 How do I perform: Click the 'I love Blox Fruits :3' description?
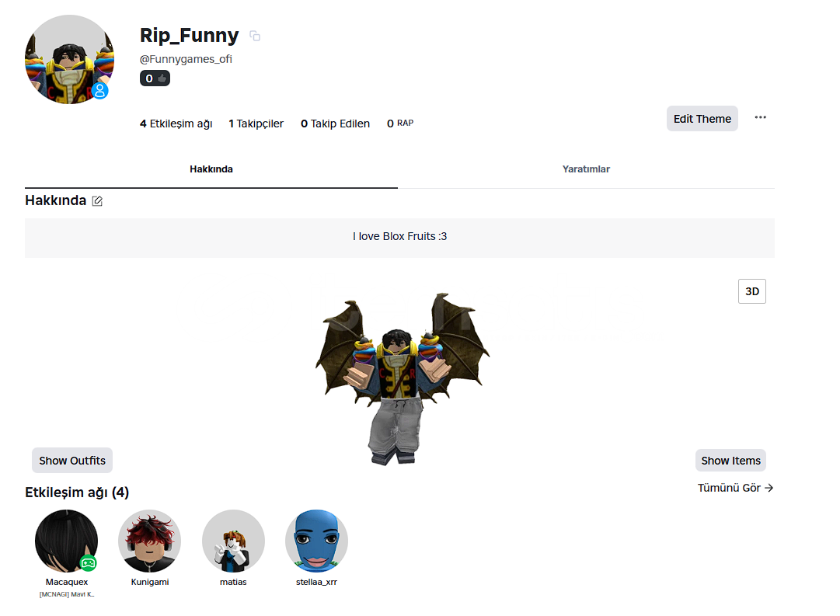[x=399, y=236]
